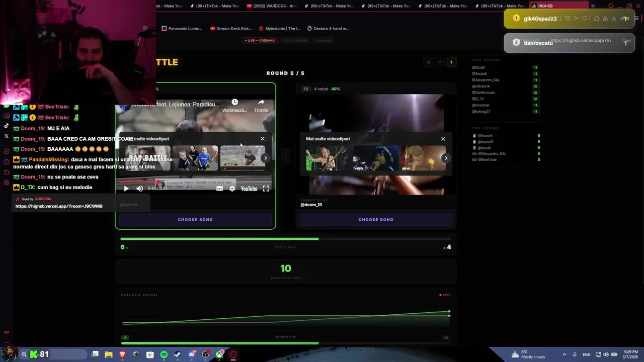Image resolution: width=644 pixels, height=362 pixels.
Task: Click the bottom momentum bar
Action: pos(286,343)
